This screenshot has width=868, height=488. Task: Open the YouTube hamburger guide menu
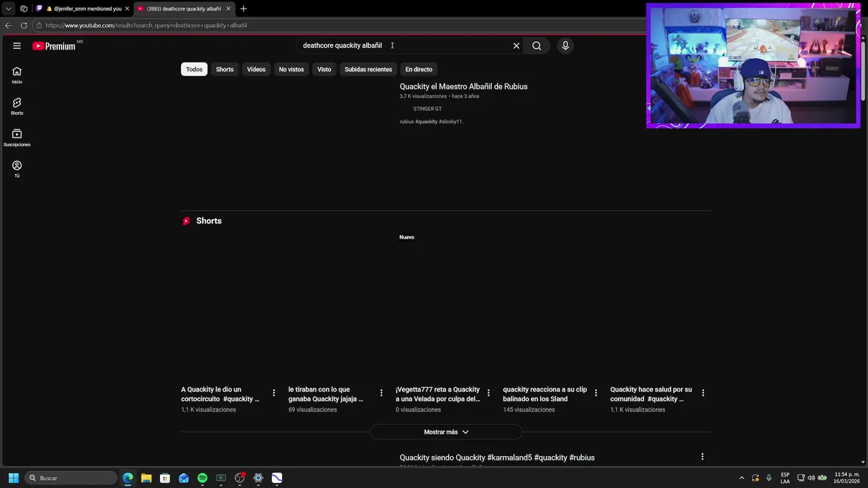(x=17, y=45)
